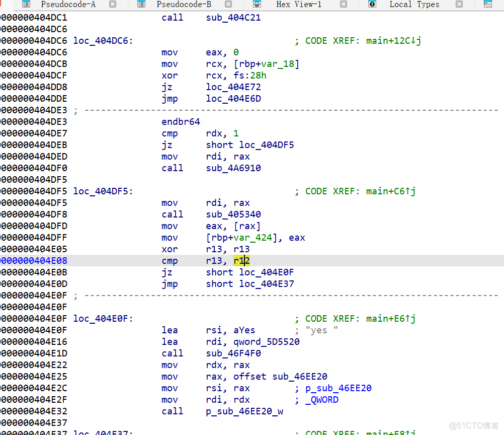
Task: Close the Local Types tab
Action: (459, 5)
